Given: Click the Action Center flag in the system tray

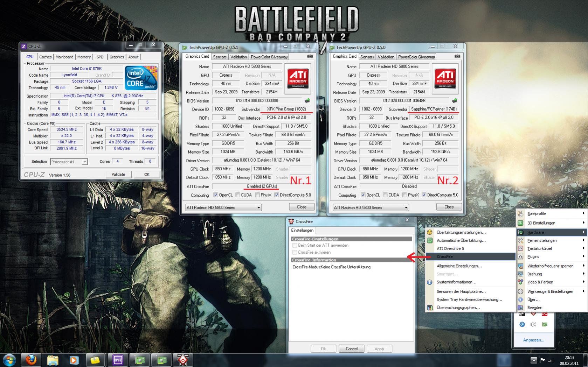Looking at the screenshot, I should click(x=542, y=360).
